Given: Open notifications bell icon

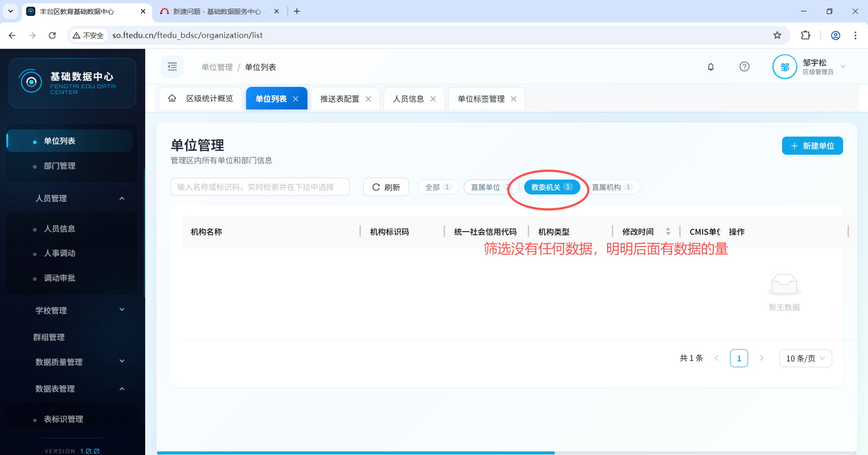Looking at the screenshot, I should coord(711,67).
